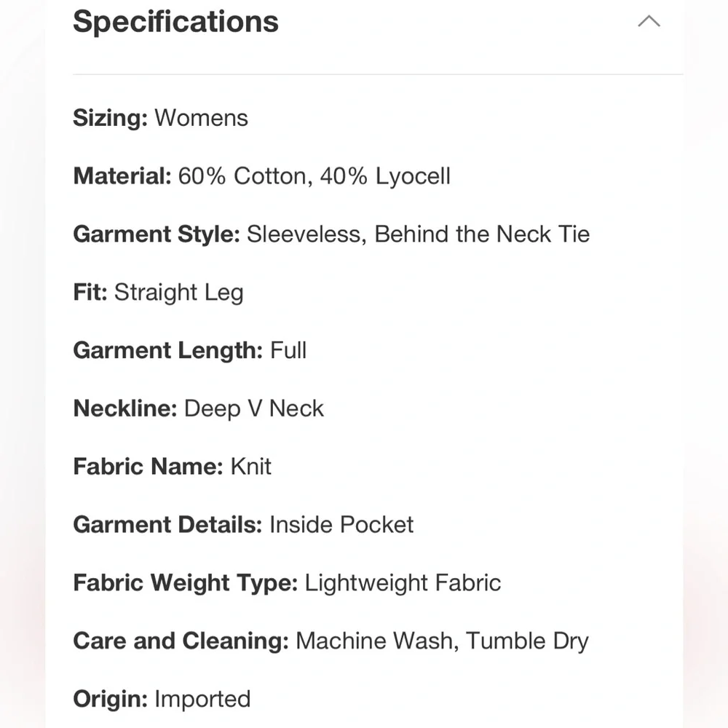This screenshot has width=728, height=728.
Task: Select the Womens sizing value
Action: [x=202, y=118]
